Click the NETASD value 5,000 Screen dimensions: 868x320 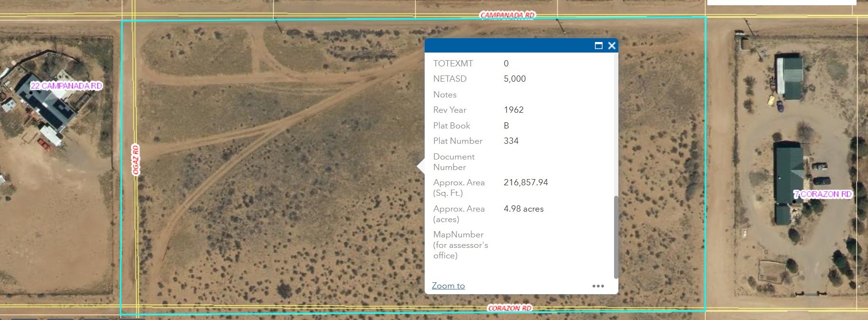click(515, 79)
